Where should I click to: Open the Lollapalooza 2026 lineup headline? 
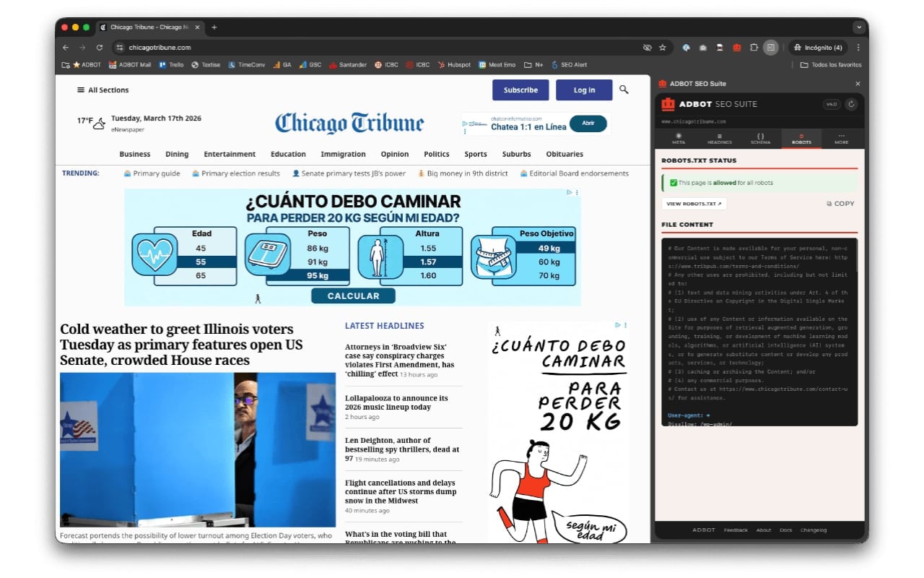pos(396,402)
